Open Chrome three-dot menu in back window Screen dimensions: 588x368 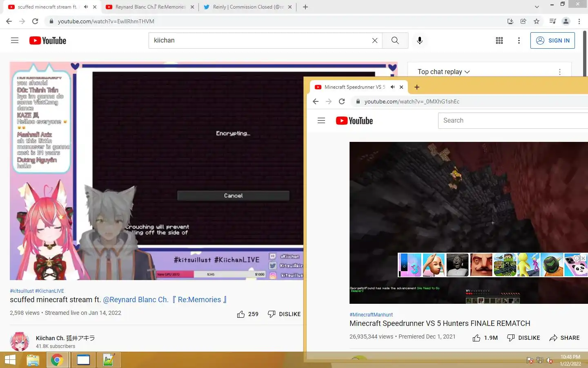[579, 21]
